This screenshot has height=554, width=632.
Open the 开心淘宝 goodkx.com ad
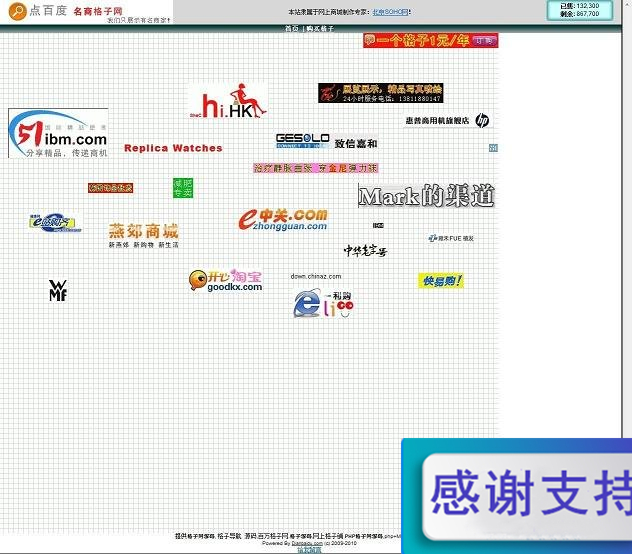click(226, 280)
